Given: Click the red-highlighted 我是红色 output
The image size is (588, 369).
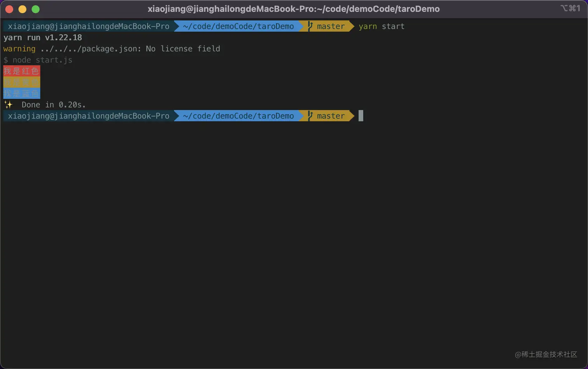Looking at the screenshot, I should [x=22, y=71].
